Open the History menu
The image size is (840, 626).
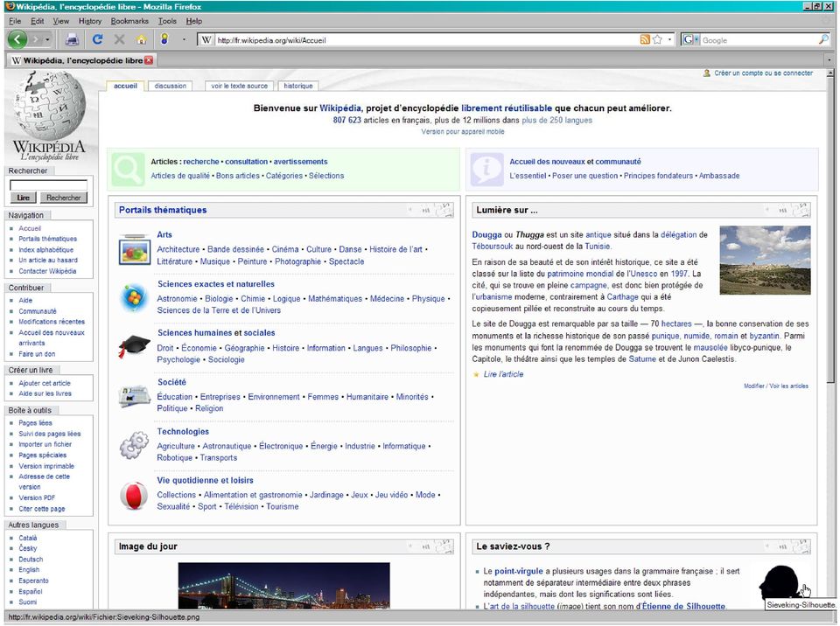90,21
